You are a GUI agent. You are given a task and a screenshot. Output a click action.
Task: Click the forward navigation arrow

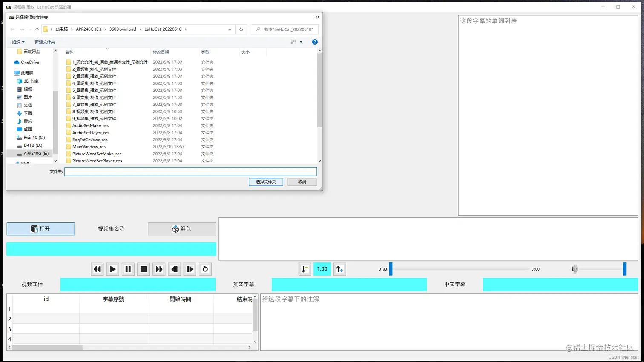click(x=22, y=29)
